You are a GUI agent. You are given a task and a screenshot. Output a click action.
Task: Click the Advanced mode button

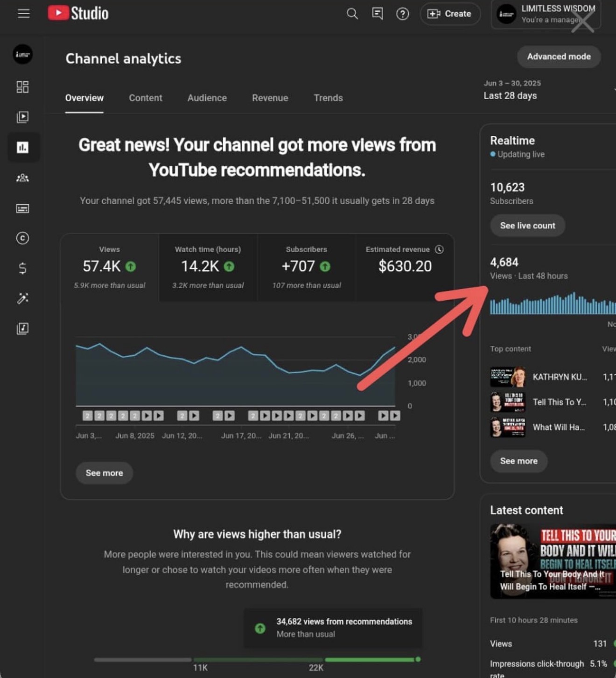tap(559, 56)
